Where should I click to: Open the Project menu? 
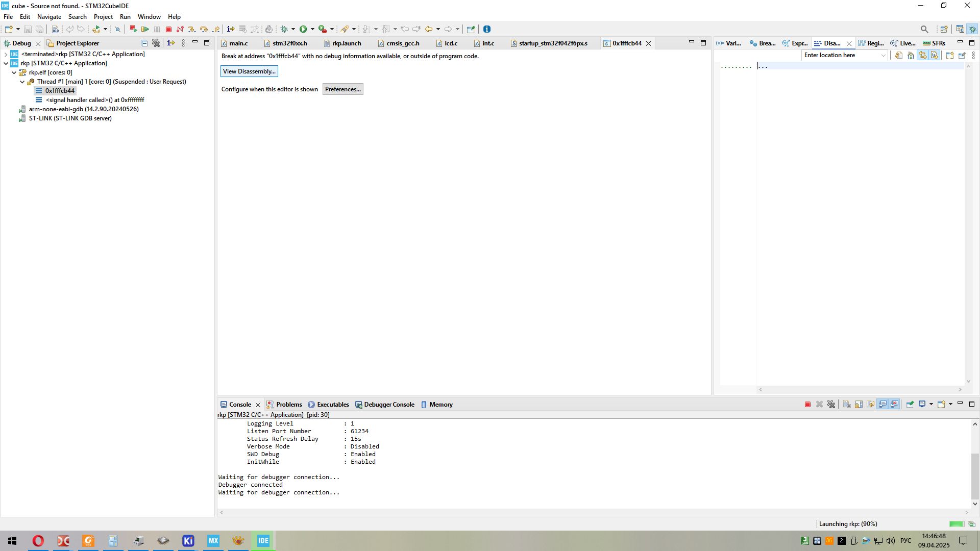click(103, 17)
